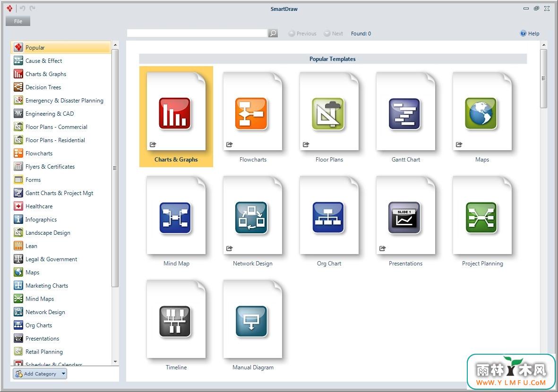The height and width of the screenshot is (392, 558).
Task: Select Flowcharts in the sidebar list
Action: (61, 153)
